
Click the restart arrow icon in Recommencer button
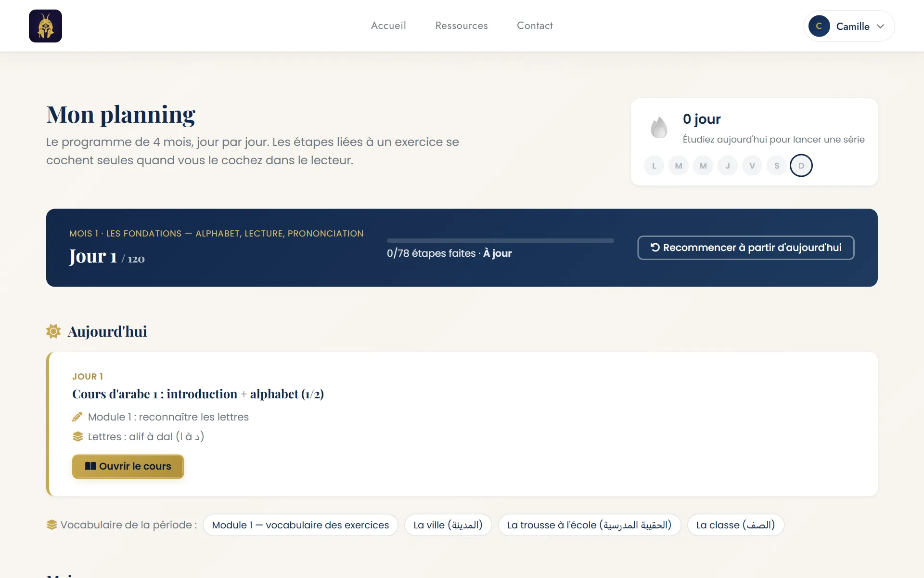(x=655, y=248)
